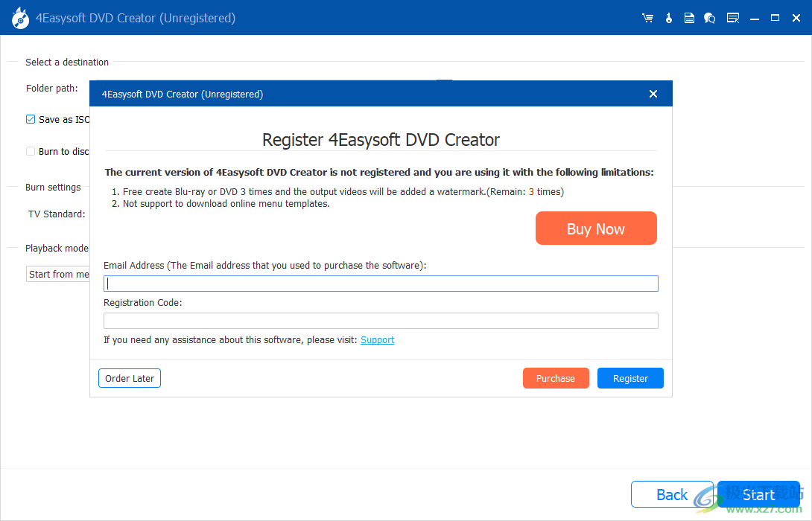Click the feedback chat icon in title bar
812x521 pixels.
[x=709, y=17]
